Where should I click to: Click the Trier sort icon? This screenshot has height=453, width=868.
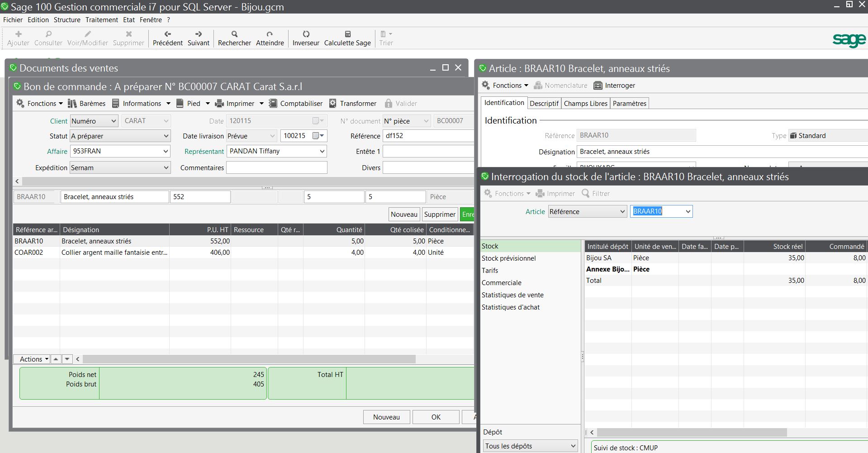tap(386, 38)
